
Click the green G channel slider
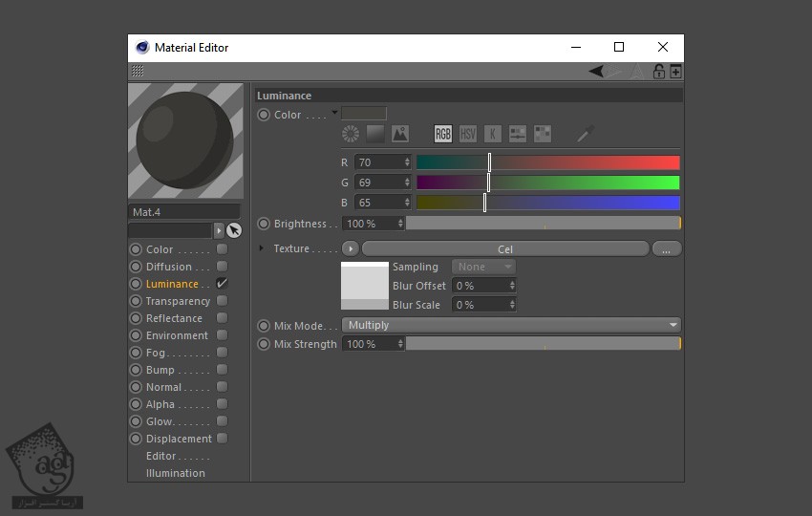(547, 183)
